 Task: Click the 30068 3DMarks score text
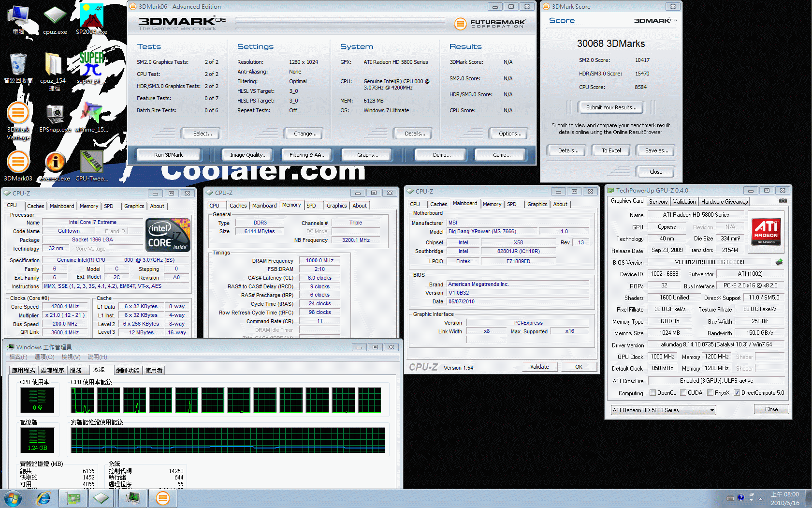[611, 44]
